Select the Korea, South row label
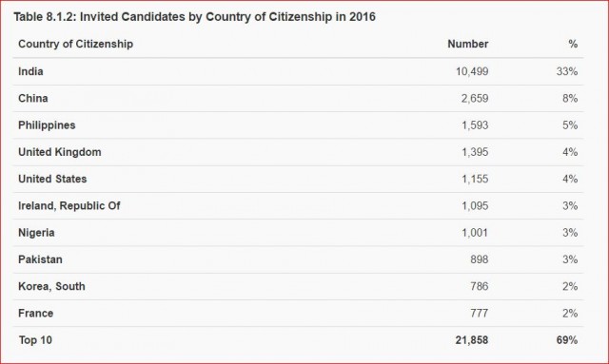This screenshot has height=364, width=609. click(x=51, y=286)
